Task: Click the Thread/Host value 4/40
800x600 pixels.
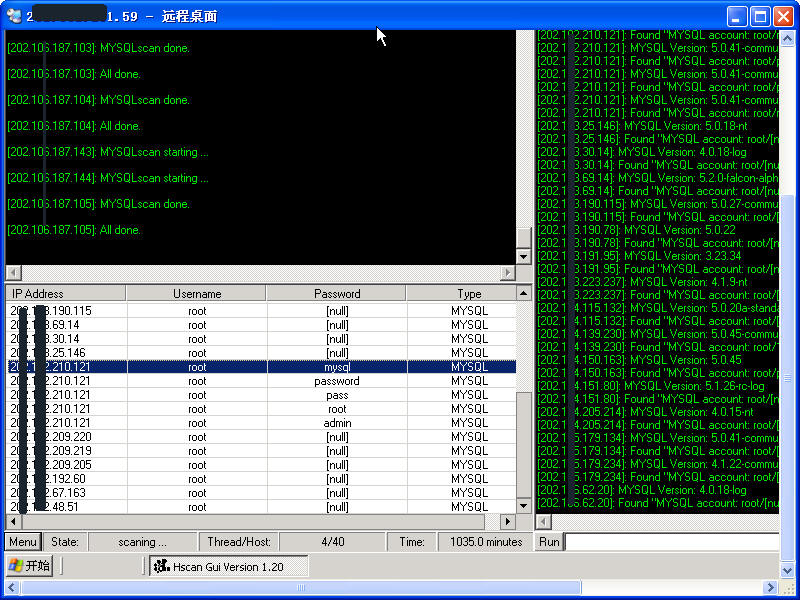Action: [x=333, y=542]
